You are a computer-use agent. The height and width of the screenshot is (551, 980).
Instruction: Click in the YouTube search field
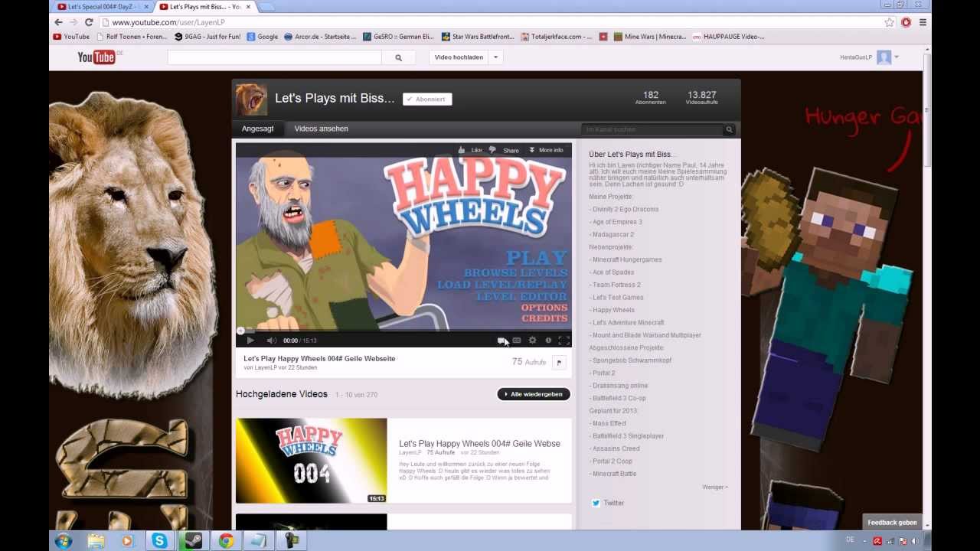274,57
